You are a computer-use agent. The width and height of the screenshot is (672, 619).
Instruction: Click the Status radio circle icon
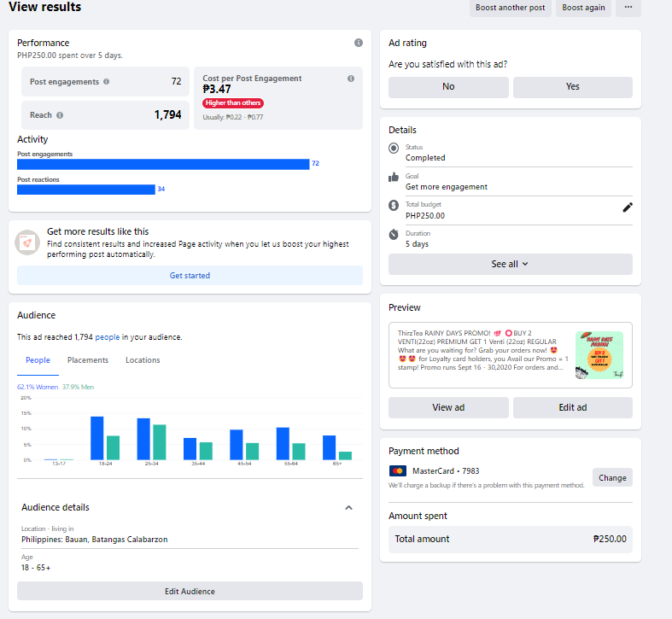coord(394,149)
